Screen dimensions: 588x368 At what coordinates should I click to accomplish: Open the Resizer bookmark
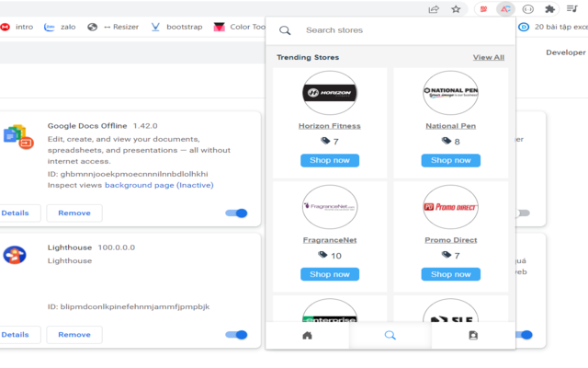[113, 27]
